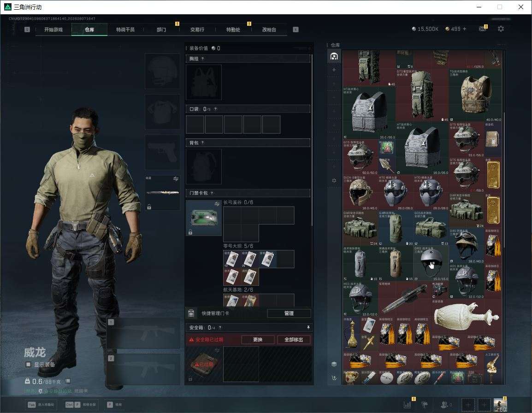Open the 特勤处 tab
Viewport: 532px width, 413px height.
point(233,29)
